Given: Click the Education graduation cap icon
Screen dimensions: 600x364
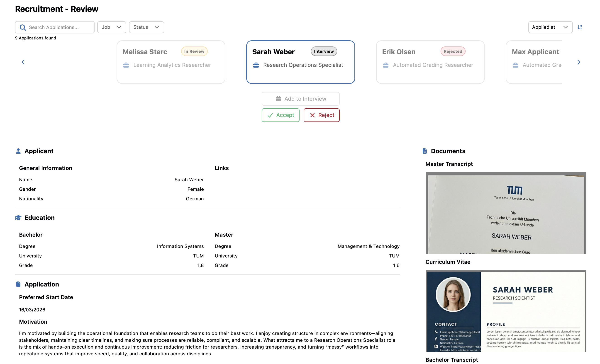Looking at the screenshot, I should (18, 218).
